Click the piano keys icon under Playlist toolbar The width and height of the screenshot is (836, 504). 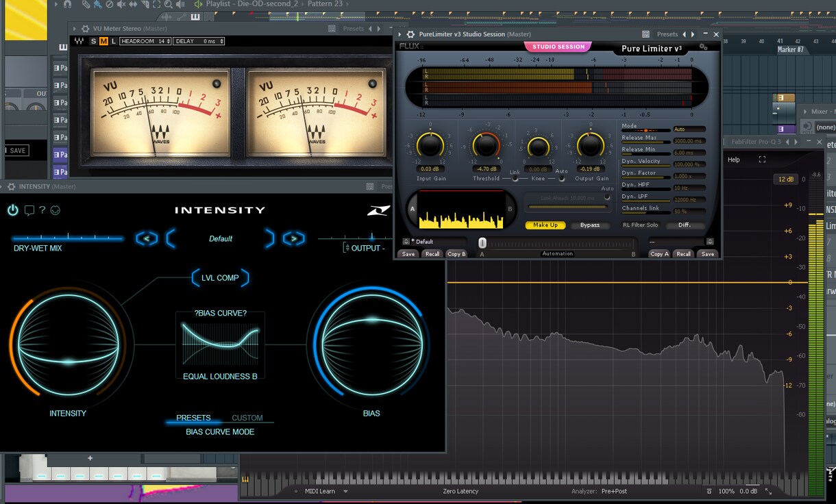(x=195, y=16)
